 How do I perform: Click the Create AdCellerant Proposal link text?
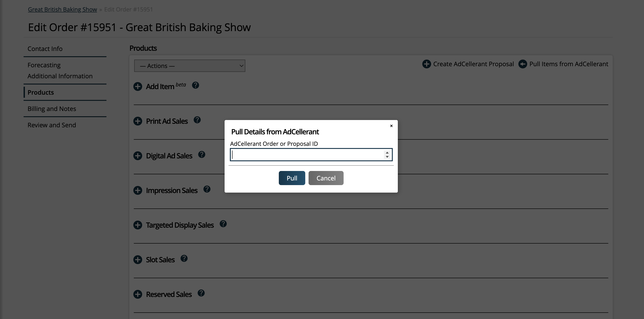click(x=473, y=64)
